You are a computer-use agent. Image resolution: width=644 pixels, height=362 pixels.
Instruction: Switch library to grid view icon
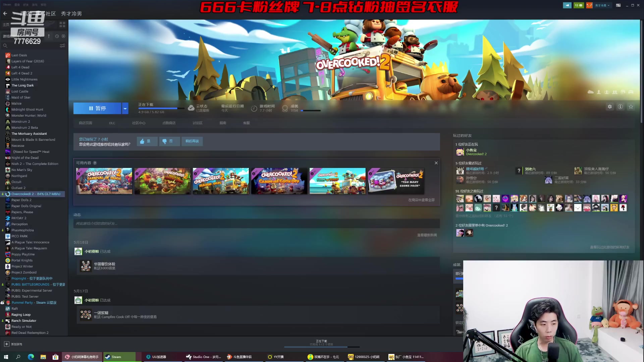point(62,24)
